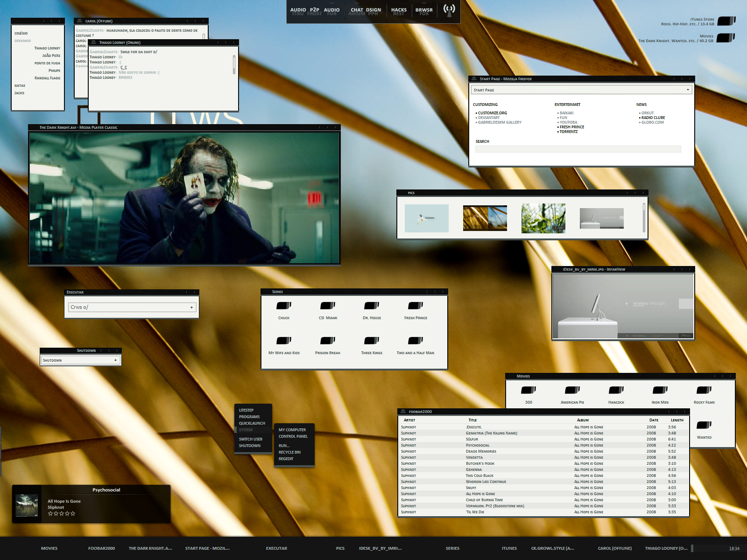
Task: Select the bamboo plant thumbnail in Pics
Action: tap(543, 218)
